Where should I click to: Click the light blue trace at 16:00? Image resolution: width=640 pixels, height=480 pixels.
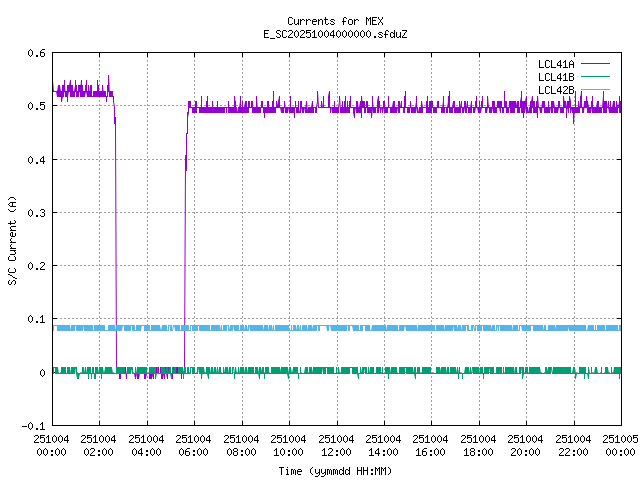point(430,328)
